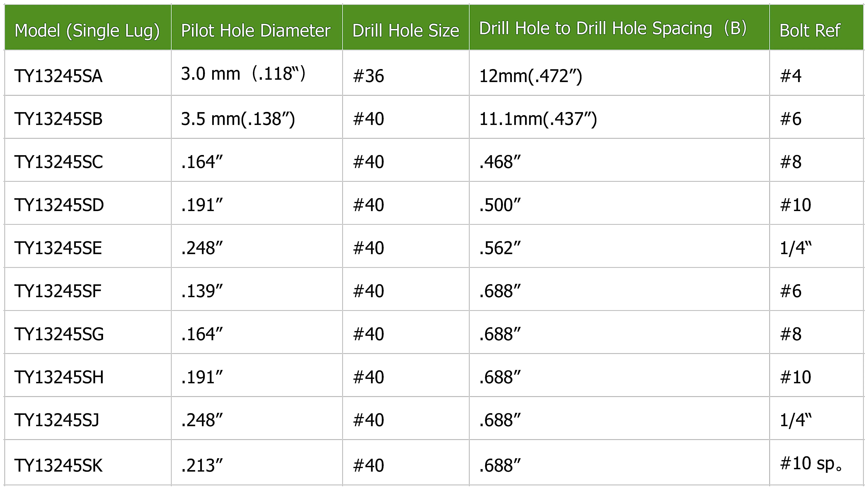Select model cell TY13245SA
Screen dimensions: 868x490
coord(58,76)
